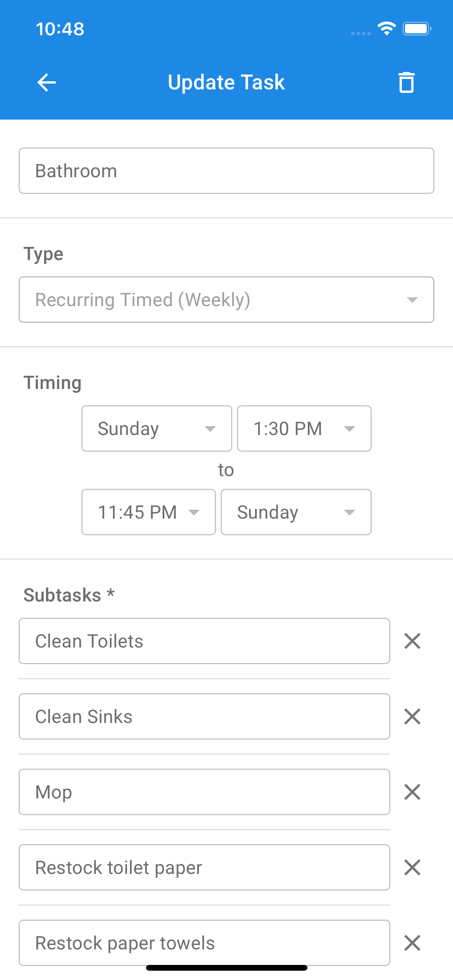Viewport: 453px width, 980px height.
Task: Remove the Clean Sinks subtask
Action: (412, 716)
